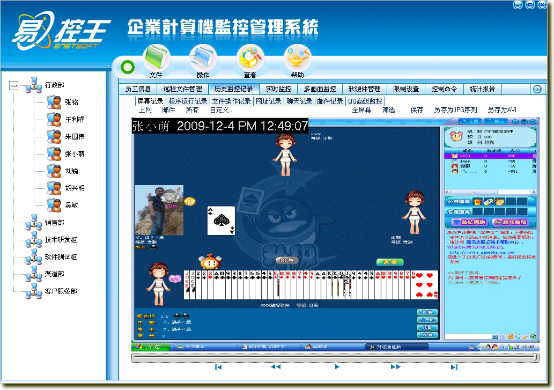Open the 网址记录 sub-tab
The width and height of the screenshot is (554, 390).
tap(269, 101)
